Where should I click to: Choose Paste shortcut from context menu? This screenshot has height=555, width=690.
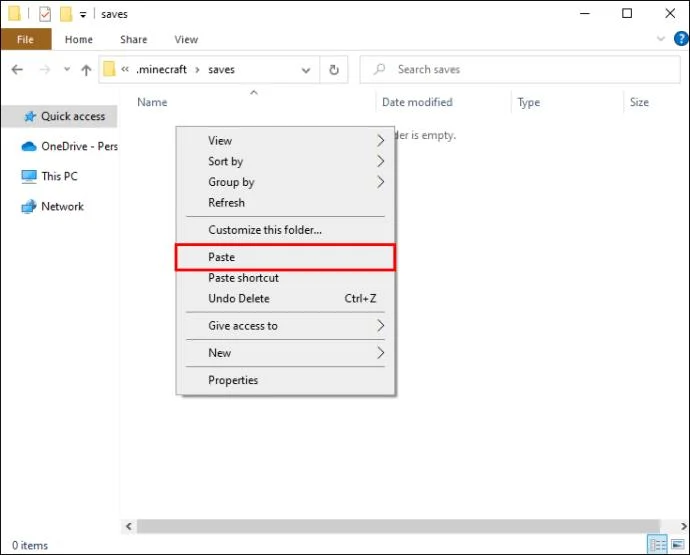[285, 278]
